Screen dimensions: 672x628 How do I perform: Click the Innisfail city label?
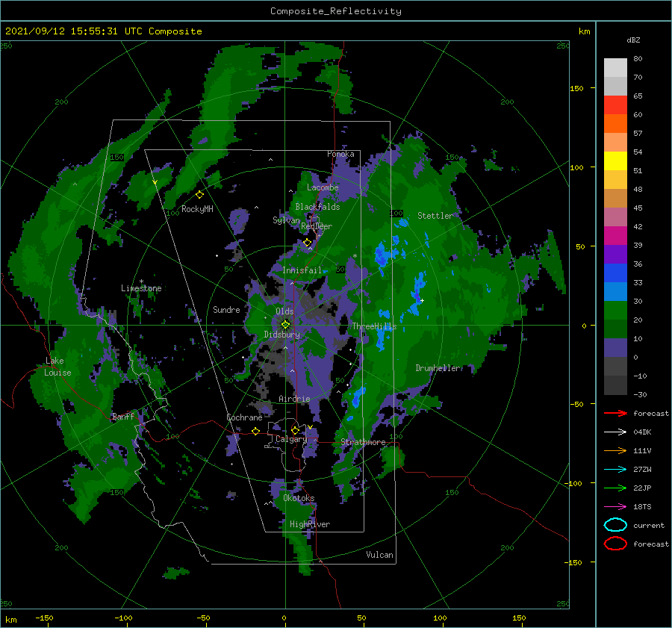(302, 270)
